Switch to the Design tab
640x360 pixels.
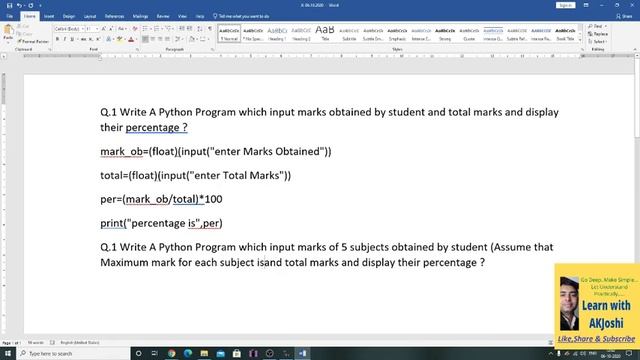69,16
